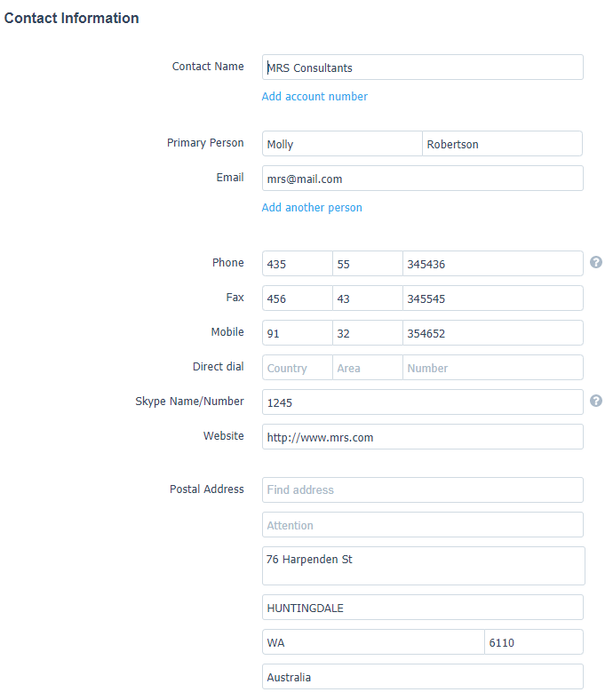Click the Mobile number field 354652
613x700 pixels.
coord(493,333)
